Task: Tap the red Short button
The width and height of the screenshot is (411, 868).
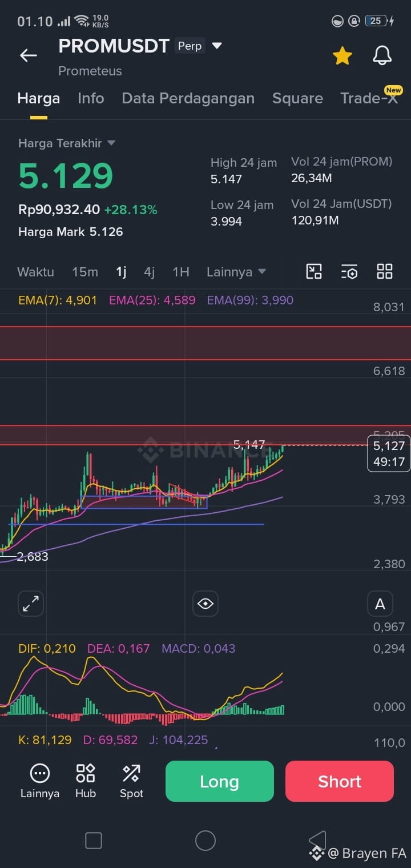Action: click(x=340, y=781)
